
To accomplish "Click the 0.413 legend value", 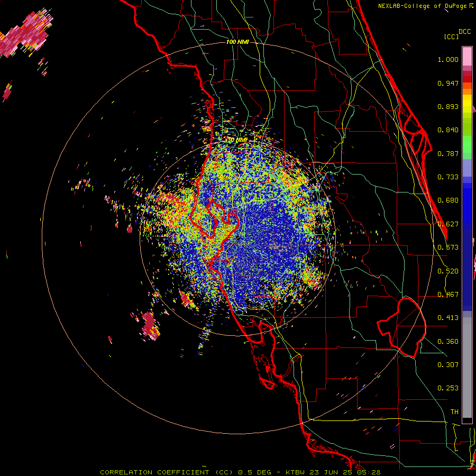I will pyautogui.click(x=448, y=318).
